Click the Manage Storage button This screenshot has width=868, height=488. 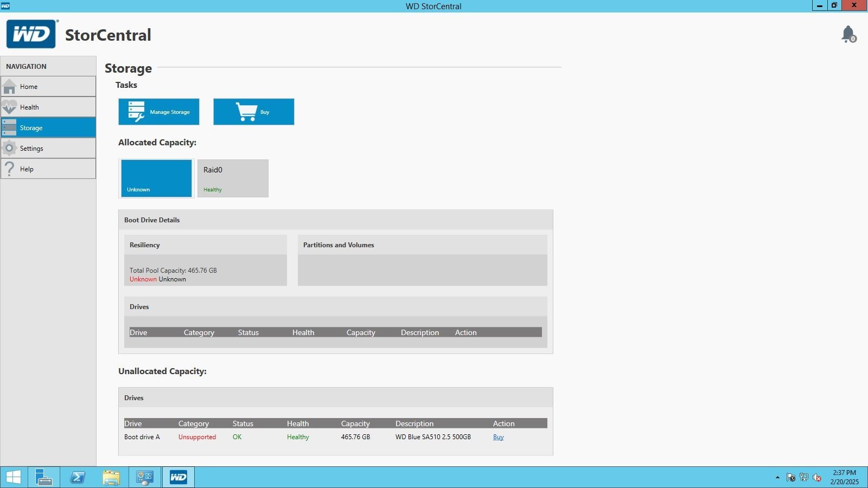[159, 112]
